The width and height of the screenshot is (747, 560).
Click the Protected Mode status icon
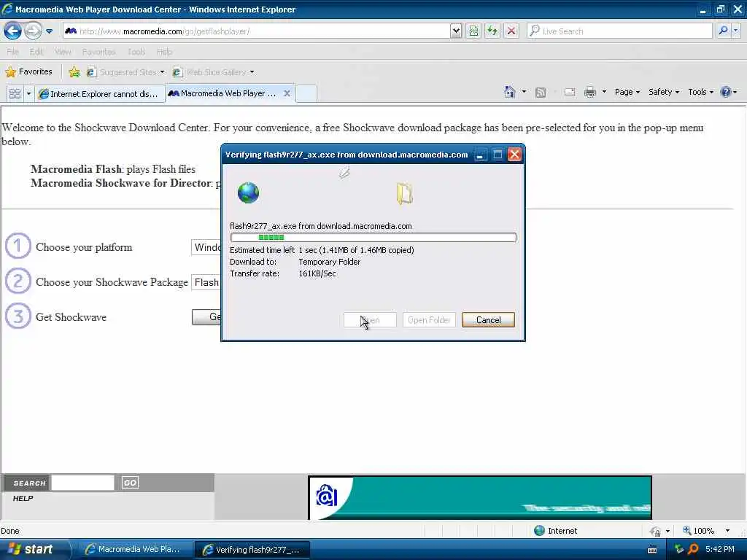tap(656, 531)
